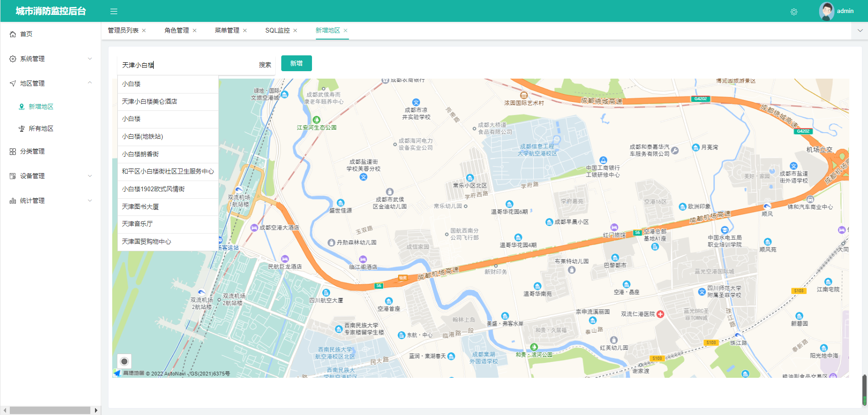
Task: Select suggestion 天津图书大厦
Action: coord(168,207)
